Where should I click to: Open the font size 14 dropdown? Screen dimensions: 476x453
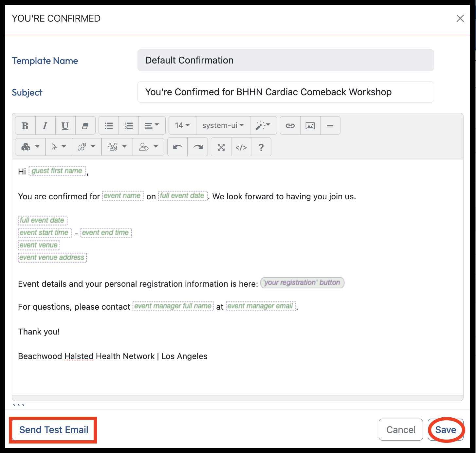coord(182,125)
